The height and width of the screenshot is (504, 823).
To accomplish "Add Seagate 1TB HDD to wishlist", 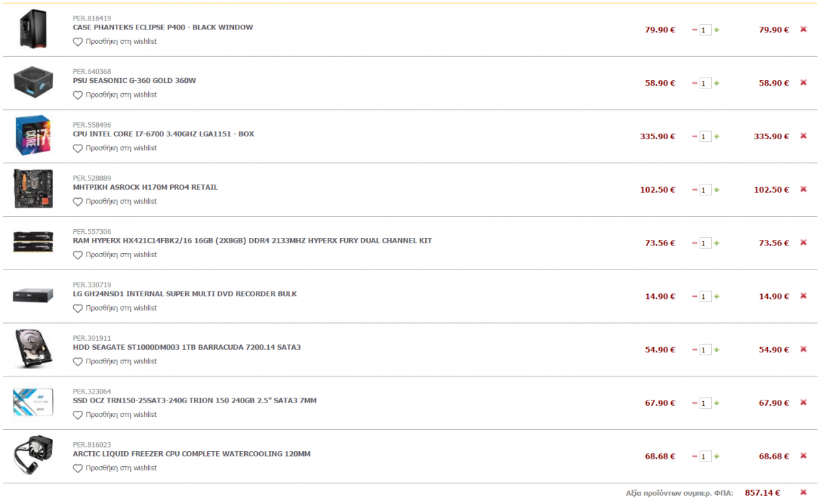I will point(77,361).
